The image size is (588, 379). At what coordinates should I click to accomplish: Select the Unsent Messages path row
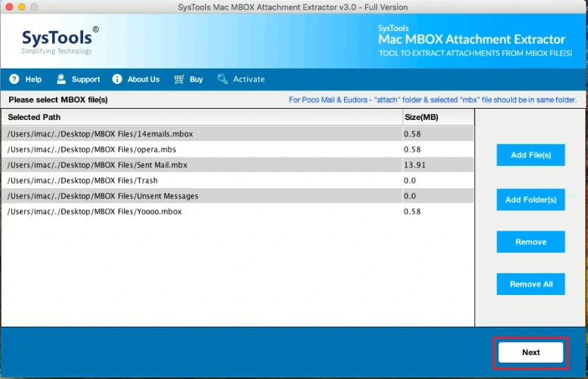coord(238,196)
